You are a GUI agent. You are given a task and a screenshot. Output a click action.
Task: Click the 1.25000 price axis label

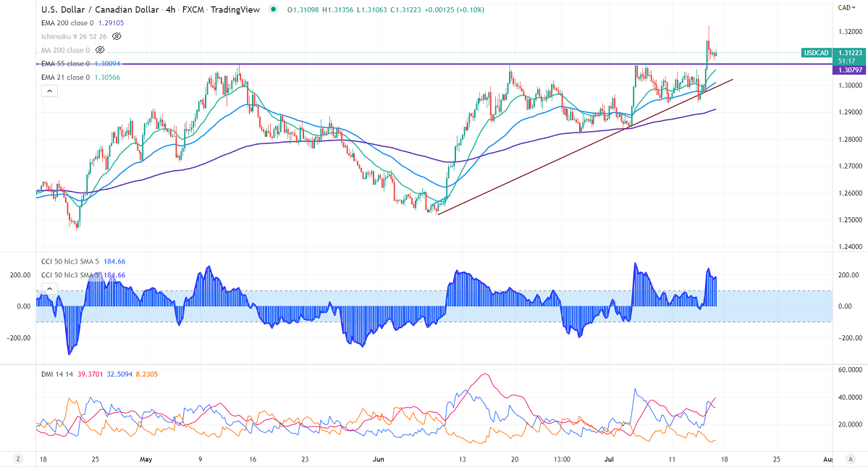click(850, 219)
